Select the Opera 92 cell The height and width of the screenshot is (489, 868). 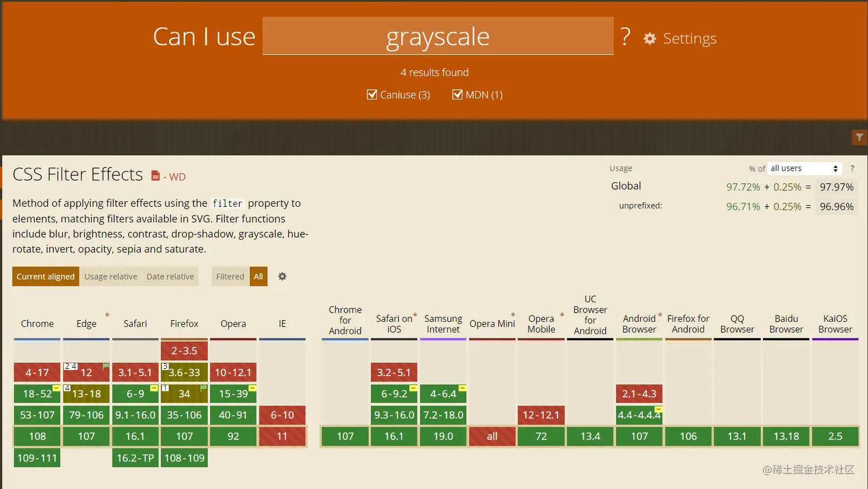tap(233, 436)
